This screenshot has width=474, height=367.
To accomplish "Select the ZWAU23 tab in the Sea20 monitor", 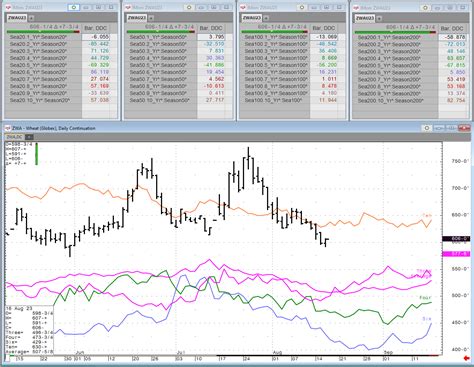I will [x=17, y=18].
